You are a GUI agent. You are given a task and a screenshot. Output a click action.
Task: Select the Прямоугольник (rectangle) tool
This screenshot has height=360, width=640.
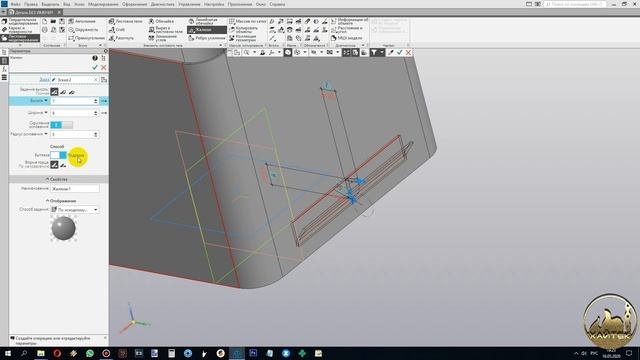pos(87,38)
